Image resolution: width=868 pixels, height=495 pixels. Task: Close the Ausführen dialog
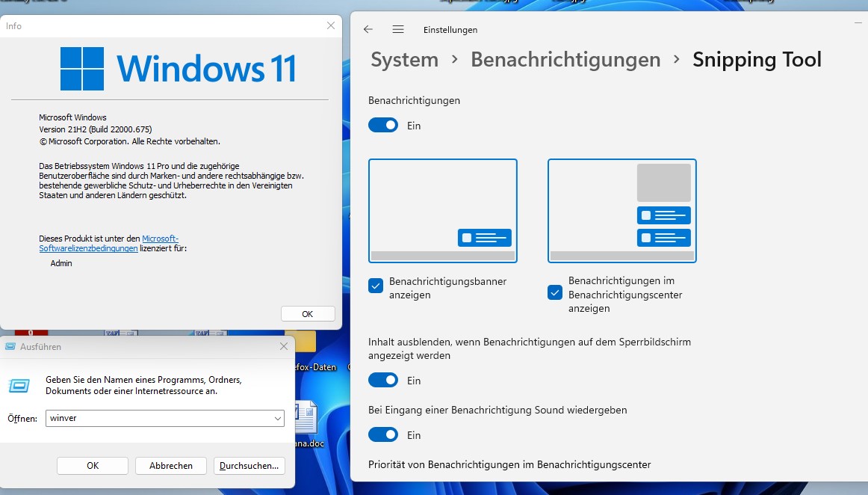[283, 346]
